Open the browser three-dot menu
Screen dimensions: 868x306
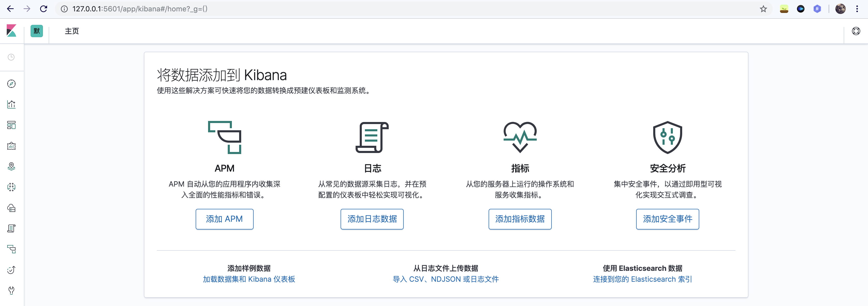point(857,9)
